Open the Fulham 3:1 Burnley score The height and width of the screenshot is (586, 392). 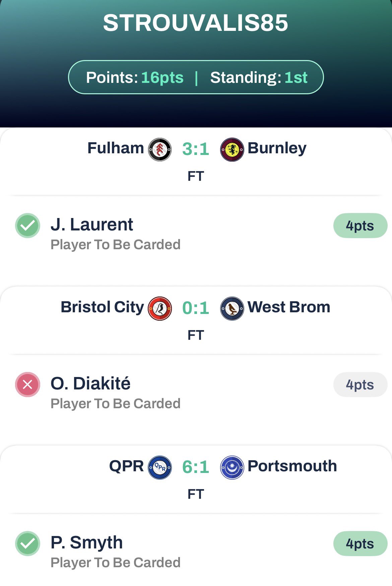[196, 149]
